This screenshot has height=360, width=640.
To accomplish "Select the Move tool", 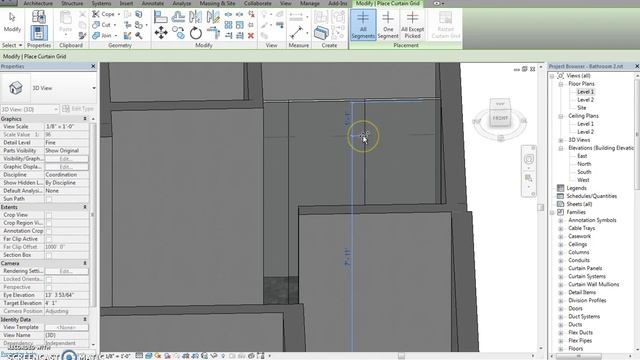I will point(161,33).
